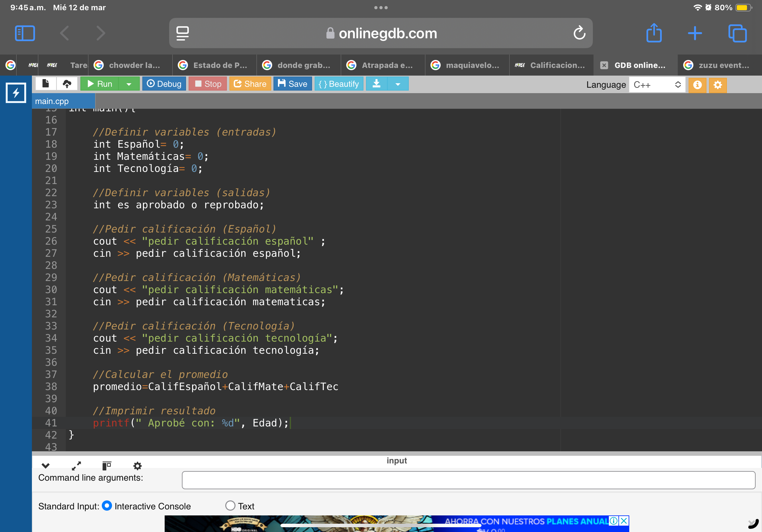This screenshot has height=532, width=762.
Task: Click the console layout position icon
Action: (107, 466)
